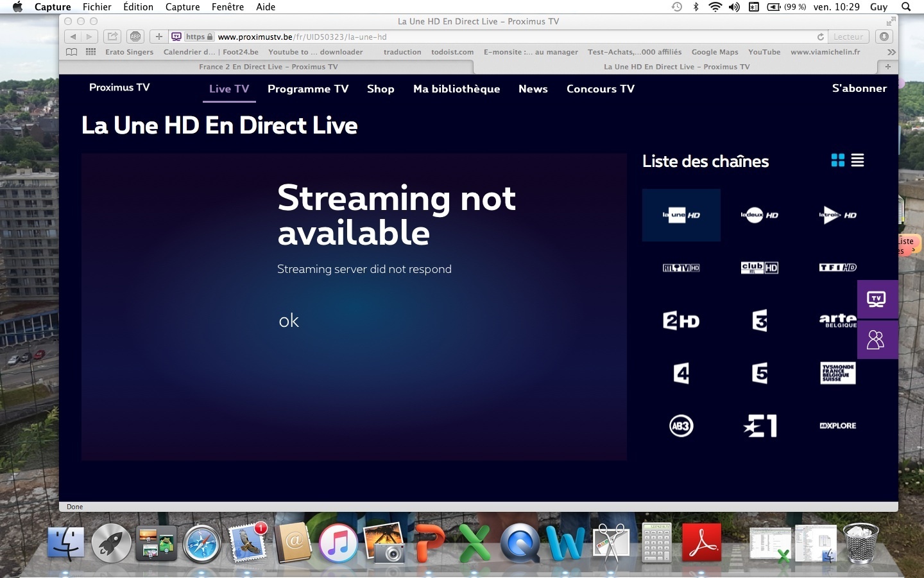Launch iTunes from the Dock

tap(338, 544)
